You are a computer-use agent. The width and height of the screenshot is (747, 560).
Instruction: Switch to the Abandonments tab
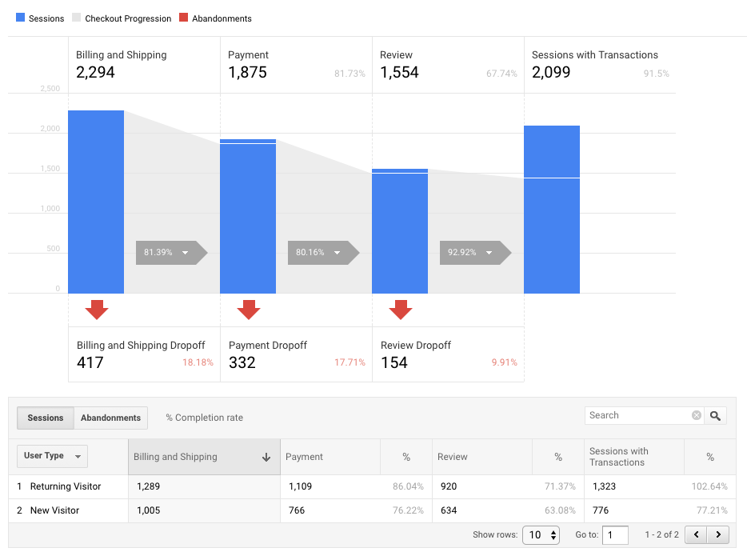pos(110,417)
